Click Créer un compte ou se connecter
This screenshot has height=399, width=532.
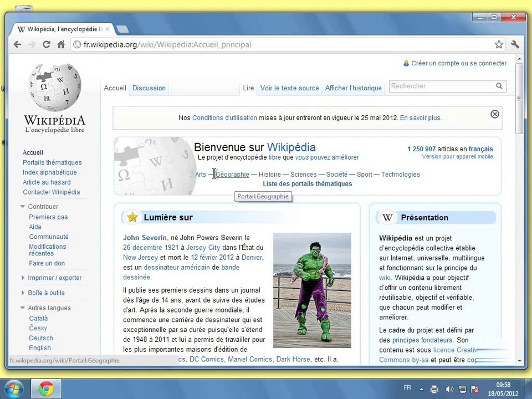coord(459,63)
